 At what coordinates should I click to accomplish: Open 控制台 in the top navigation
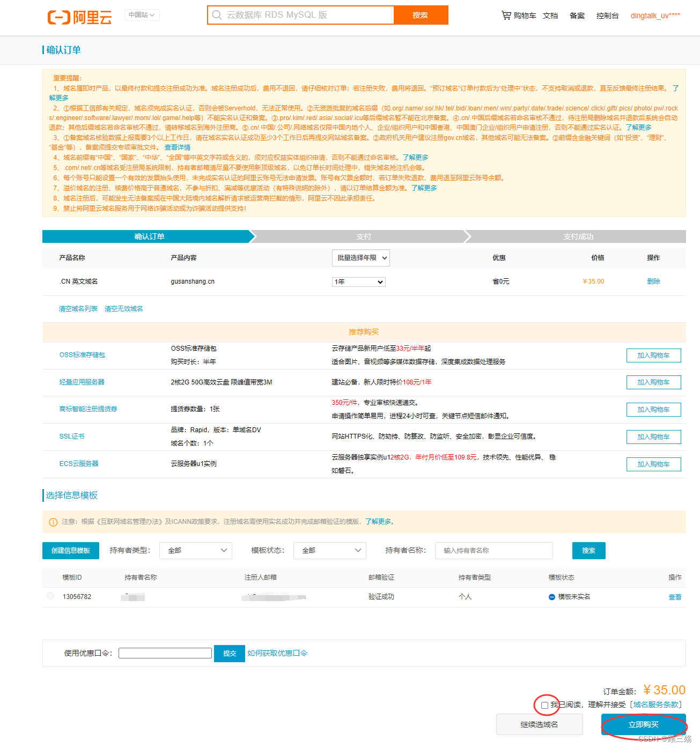[607, 16]
